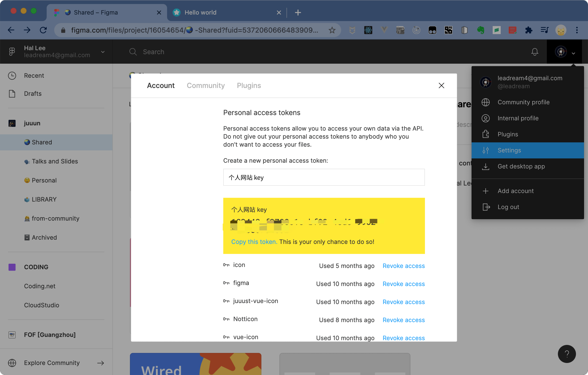The height and width of the screenshot is (375, 588).
Task: Click the Chrome profile avatar
Action: [561, 30]
